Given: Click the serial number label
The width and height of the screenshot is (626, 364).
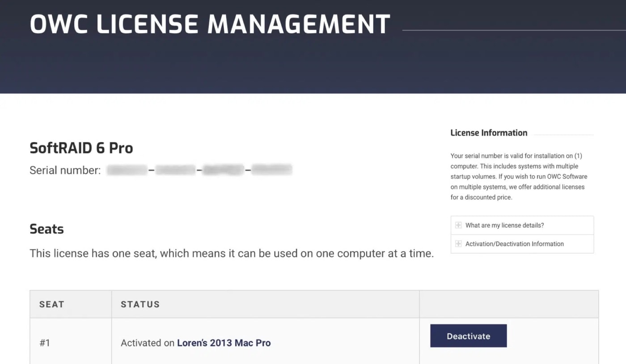Looking at the screenshot, I should pyautogui.click(x=64, y=170).
